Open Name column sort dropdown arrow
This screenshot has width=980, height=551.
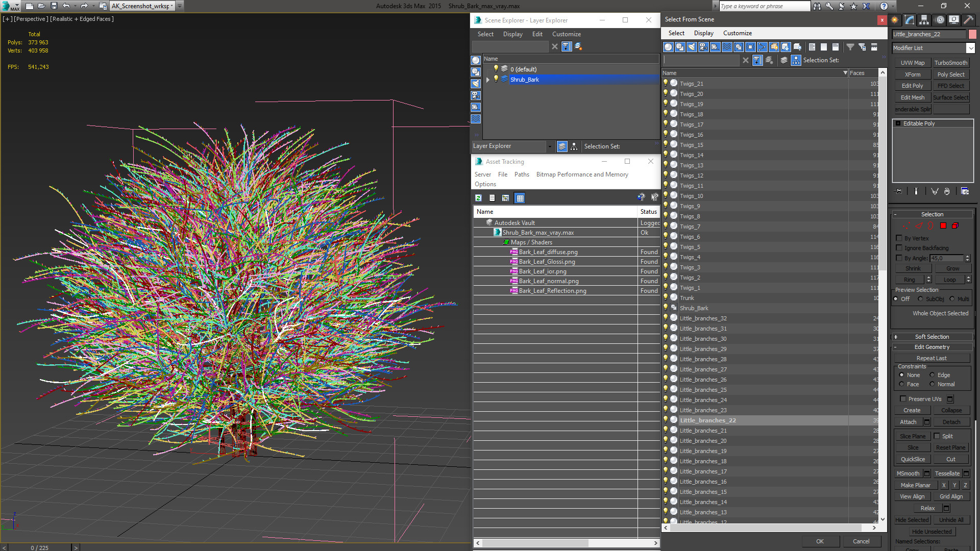coord(845,73)
